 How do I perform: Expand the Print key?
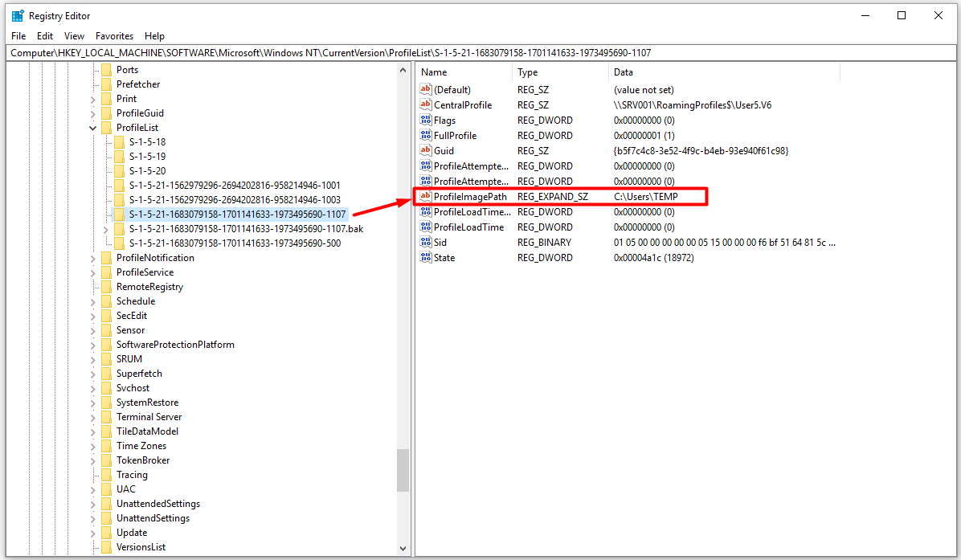tap(92, 100)
